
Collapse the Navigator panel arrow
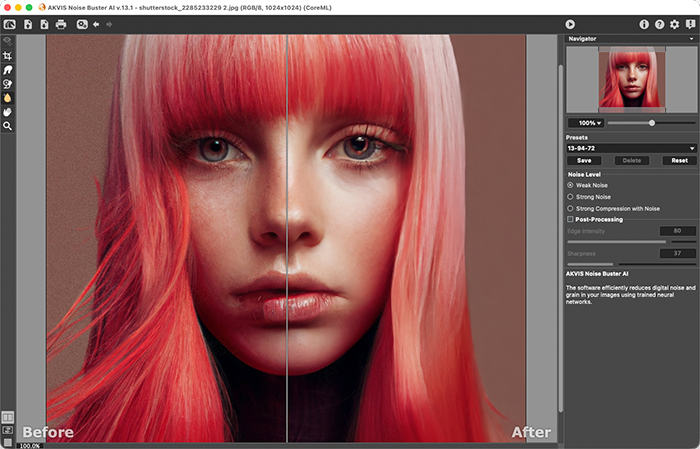pyautogui.click(x=692, y=39)
